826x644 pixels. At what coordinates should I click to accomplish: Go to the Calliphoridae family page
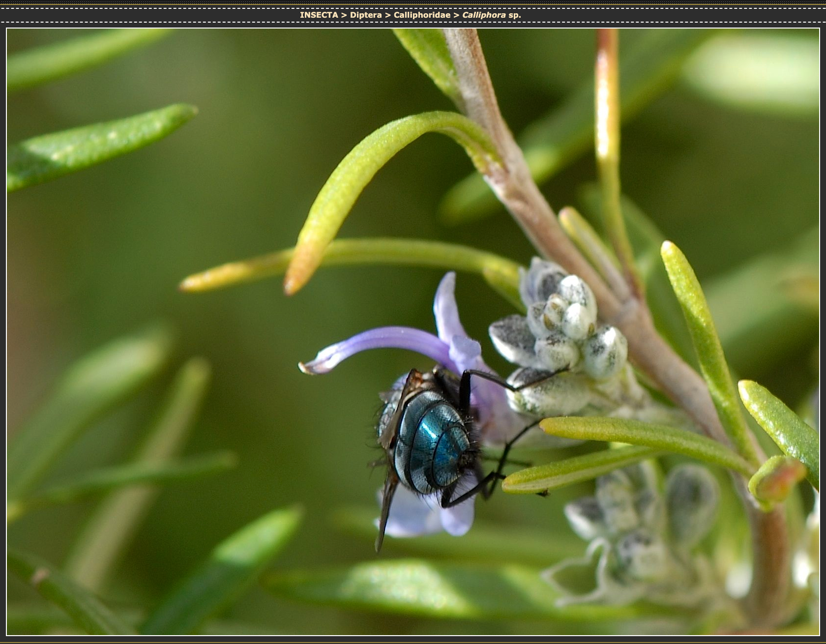click(422, 15)
